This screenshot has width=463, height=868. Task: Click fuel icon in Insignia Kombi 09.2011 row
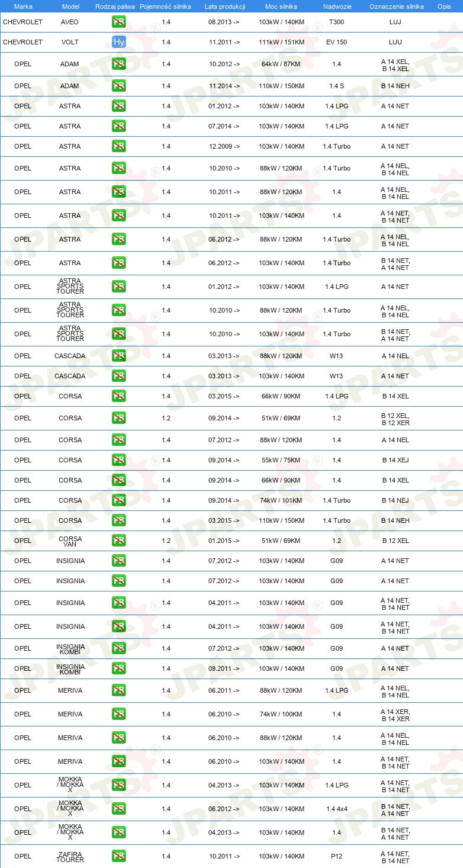click(x=119, y=668)
